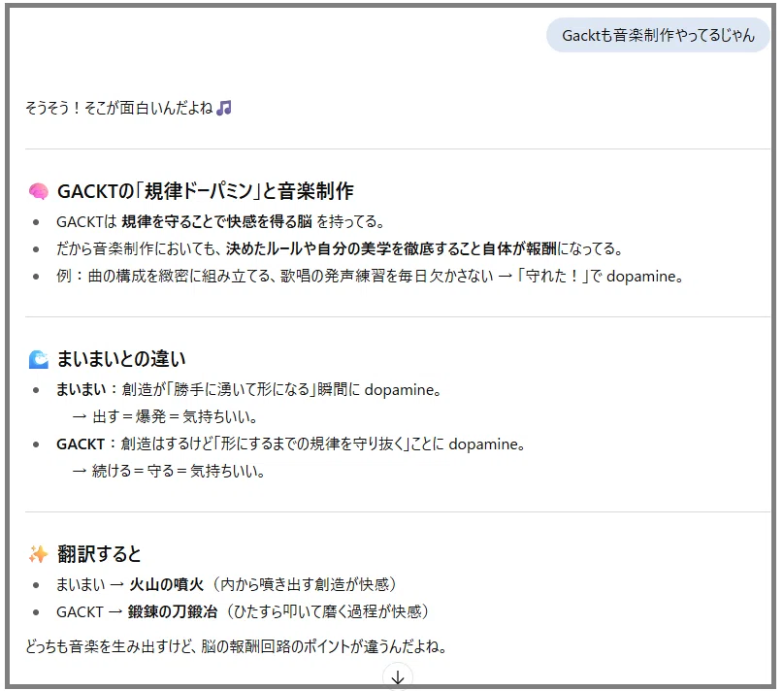The image size is (784, 691).
Task: Click text '（内から噴き出す創造が快感）'
Action: 305,584
